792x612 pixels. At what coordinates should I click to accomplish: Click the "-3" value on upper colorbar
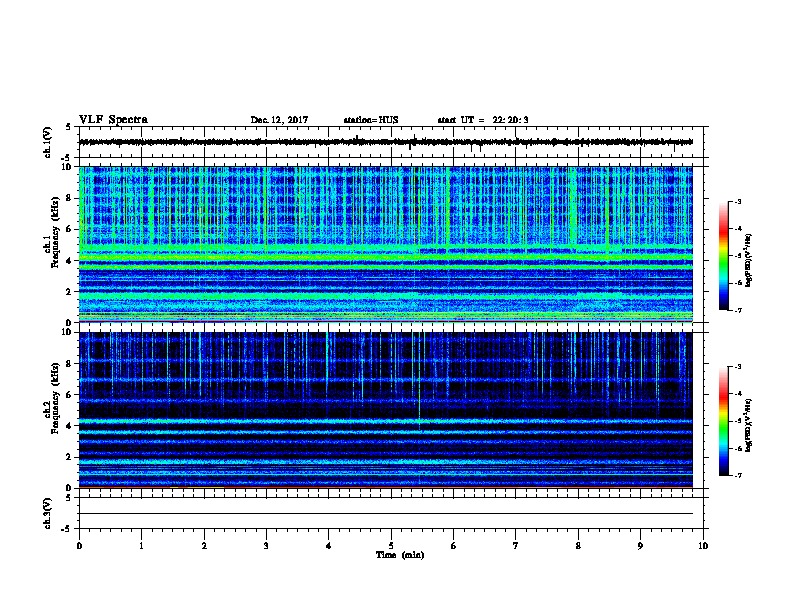tap(738, 202)
